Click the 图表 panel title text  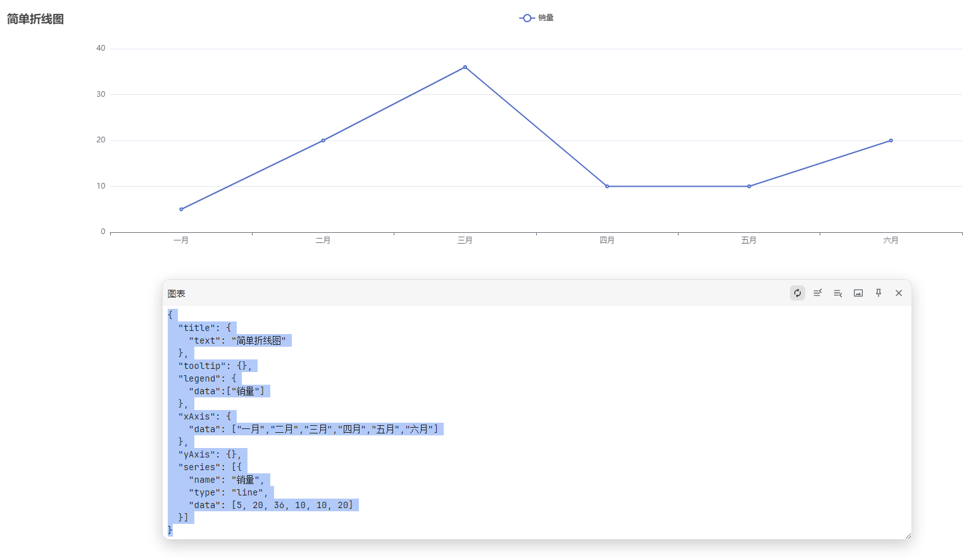click(177, 294)
